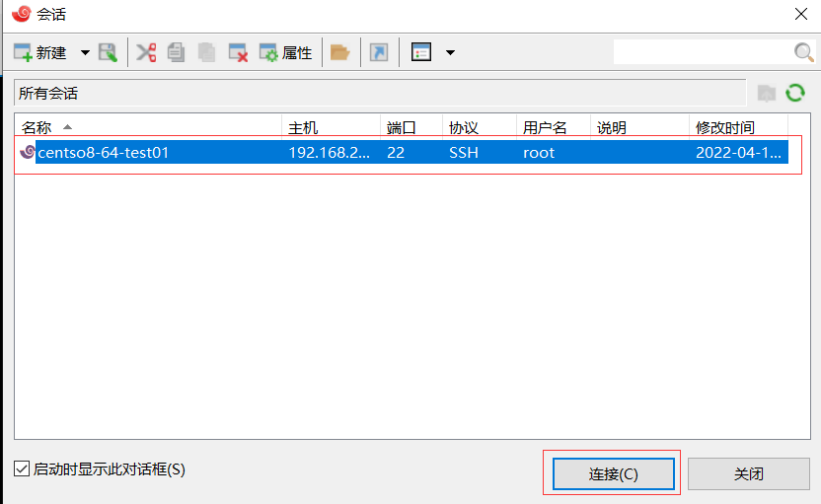Click the view mode list icon
The height and width of the screenshot is (504, 821).
pos(421,52)
